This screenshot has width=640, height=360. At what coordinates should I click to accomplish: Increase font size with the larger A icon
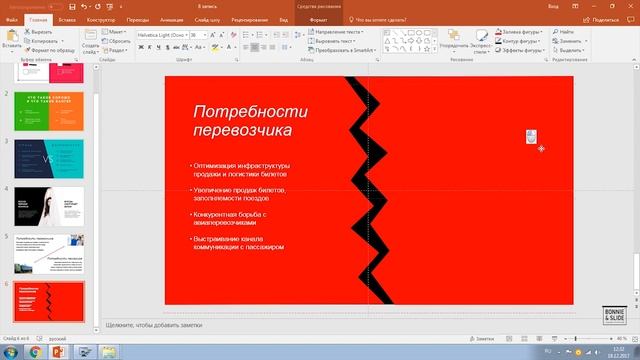[213, 36]
